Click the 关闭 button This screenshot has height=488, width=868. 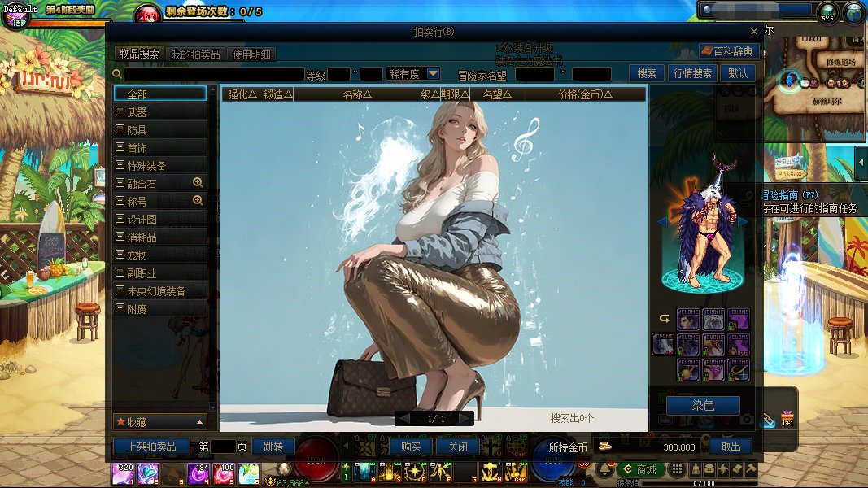point(458,446)
